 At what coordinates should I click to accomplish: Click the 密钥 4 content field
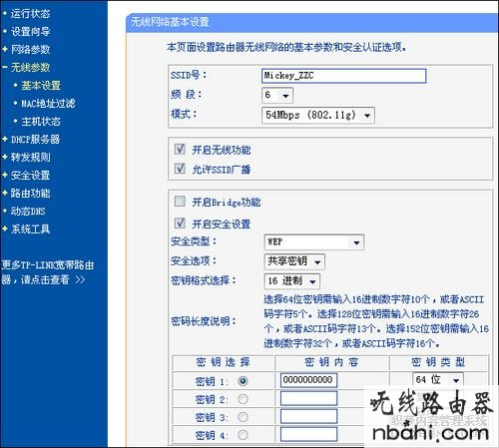tap(308, 434)
